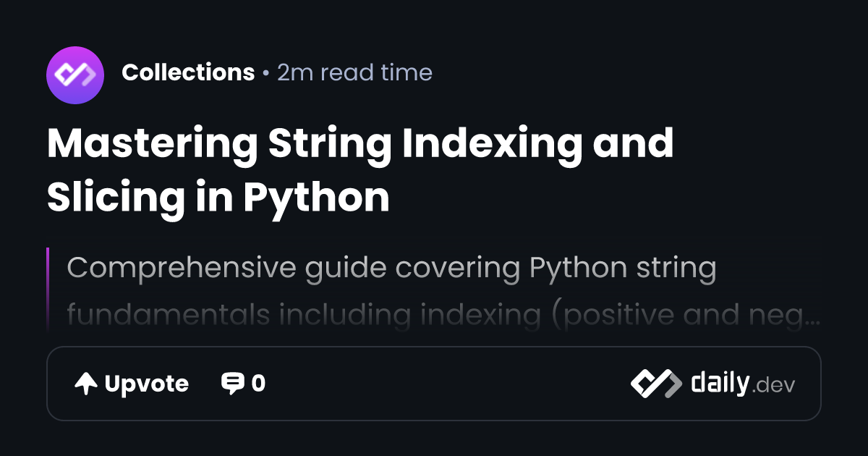Image resolution: width=868 pixels, height=456 pixels.
Task: Click the comment count 0
Action: point(258,384)
